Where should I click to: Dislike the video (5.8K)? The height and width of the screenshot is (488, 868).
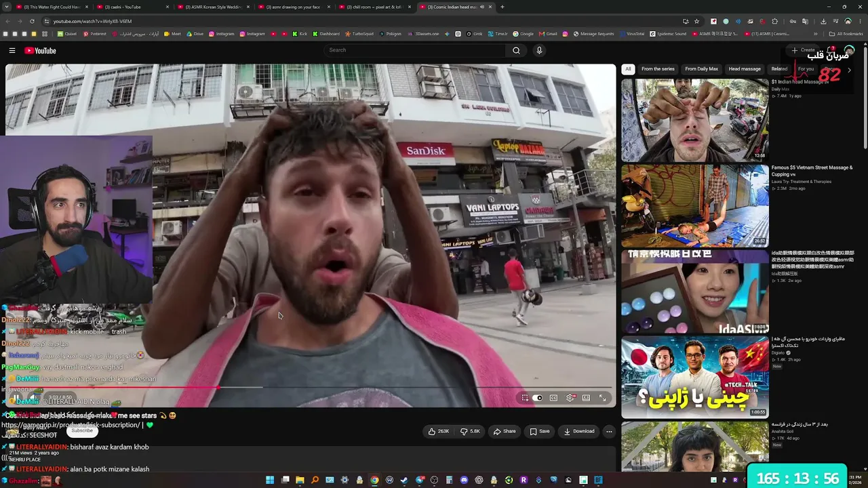click(x=470, y=431)
